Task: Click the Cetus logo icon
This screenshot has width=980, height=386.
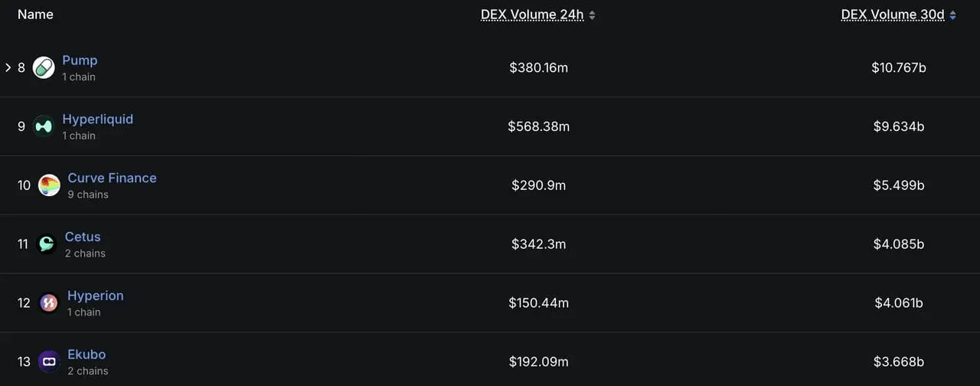Action: (47, 244)
